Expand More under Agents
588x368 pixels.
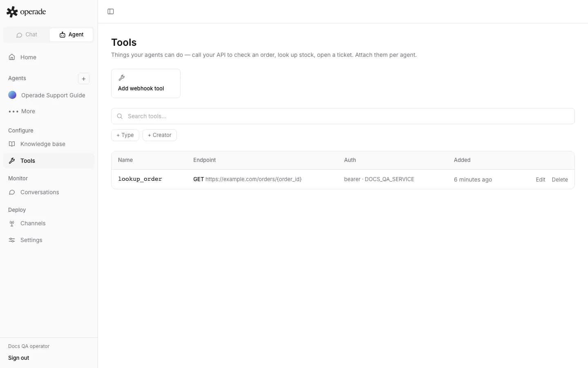pyautogui.click(x=49, y=111)
